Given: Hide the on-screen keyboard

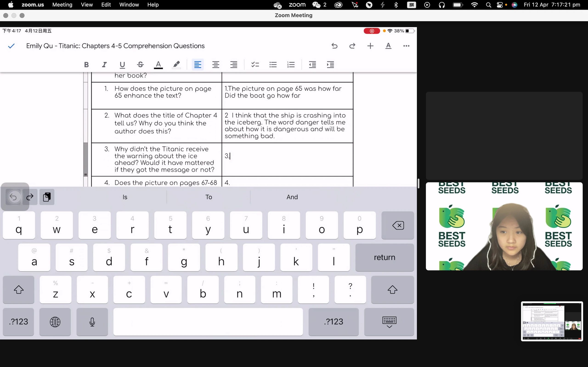Looking at the screenshot, I should coord(389,322).
